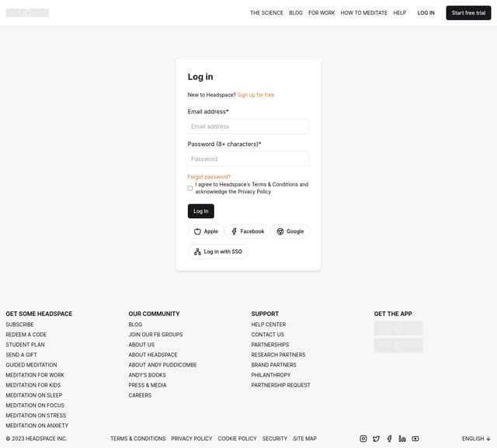Open Redeem a Code footer link
This screenshot has height=448, width=497.
click(26, 335)
